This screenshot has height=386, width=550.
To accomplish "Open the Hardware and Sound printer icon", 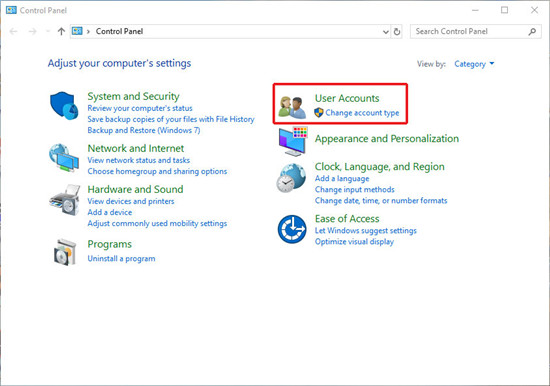I will point(65,200).
